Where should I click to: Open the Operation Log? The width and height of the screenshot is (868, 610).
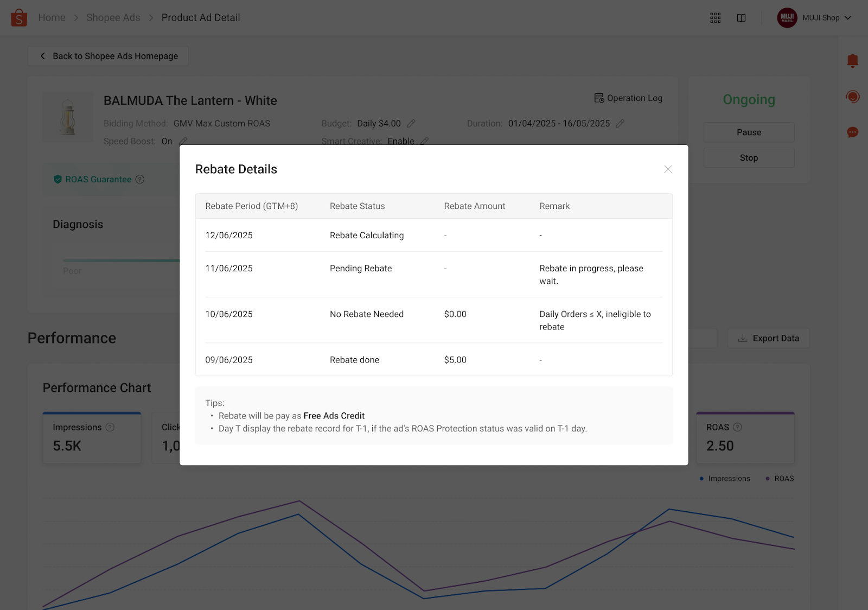[628, 98]
